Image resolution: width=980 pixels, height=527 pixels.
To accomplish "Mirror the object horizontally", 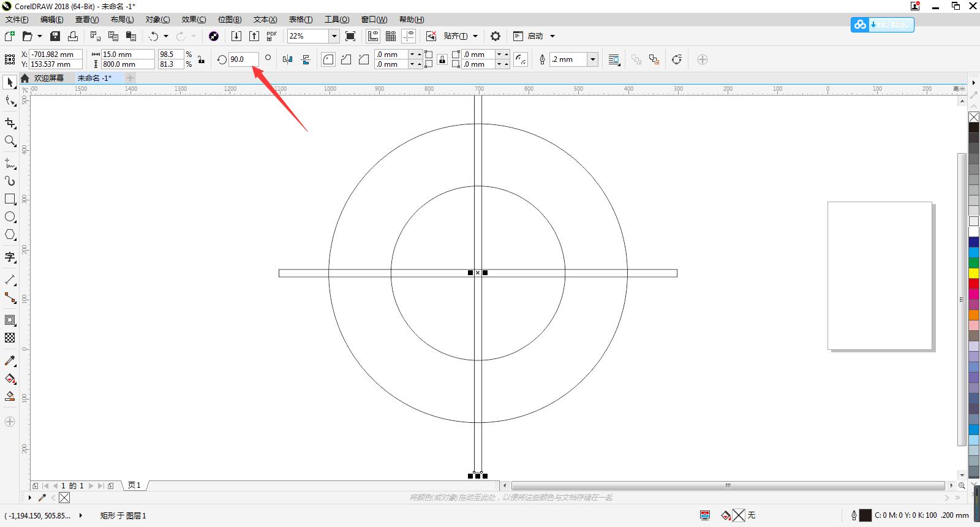I will (288, 59).
